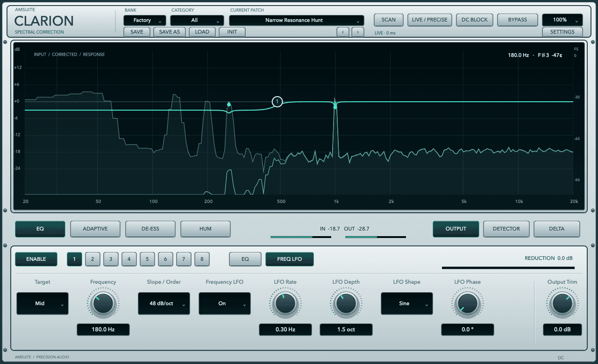598x364 pixels.
Task: Open the Current Patch dropdown
Action: coord(296,21)
